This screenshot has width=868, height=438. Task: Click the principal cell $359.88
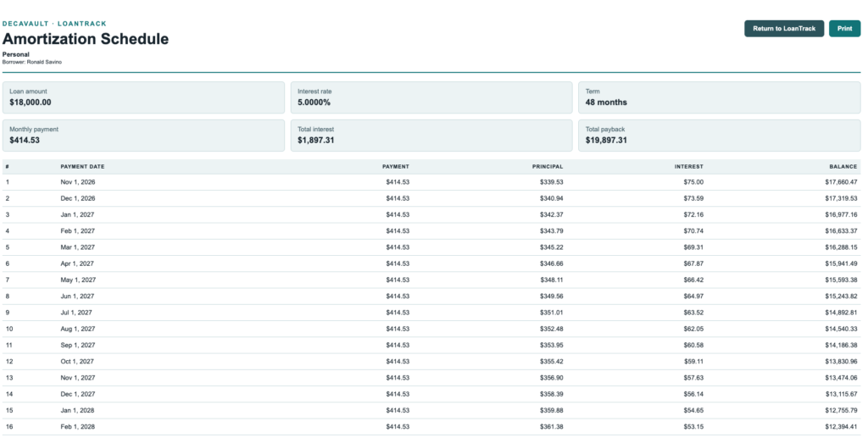coord(552,410)
